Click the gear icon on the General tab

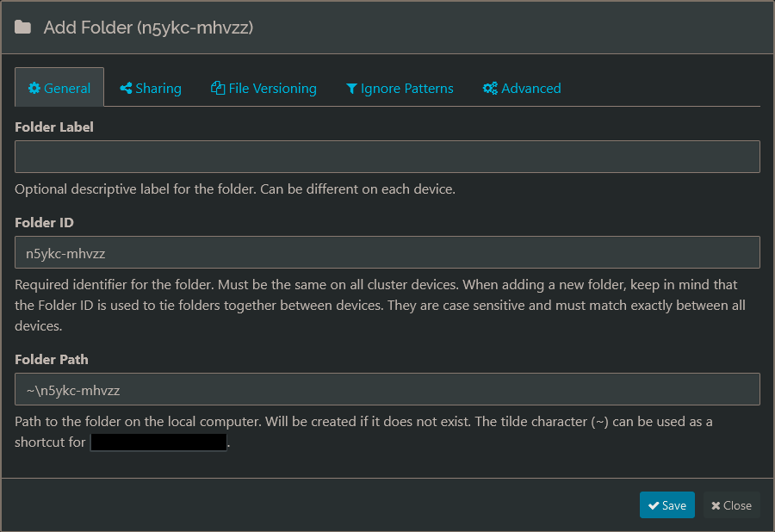tap(34, 88)
